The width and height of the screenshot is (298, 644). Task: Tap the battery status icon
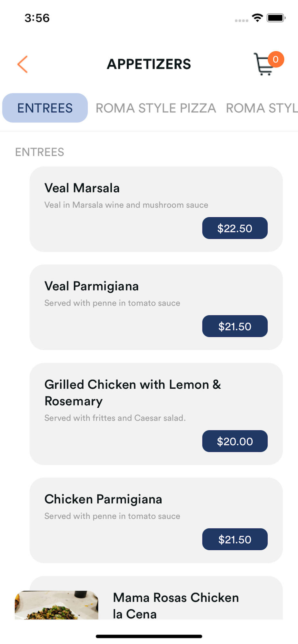[276, 18]
